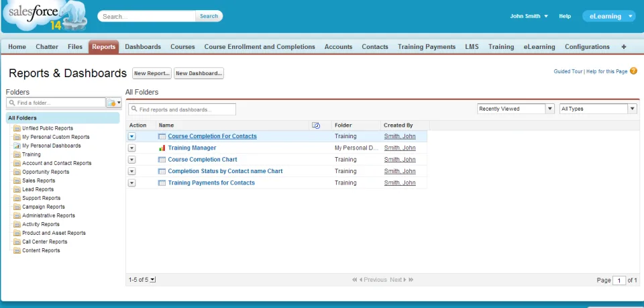Switch to the Home tab
The height and width of the screenshot is (308, 644).
17,47
